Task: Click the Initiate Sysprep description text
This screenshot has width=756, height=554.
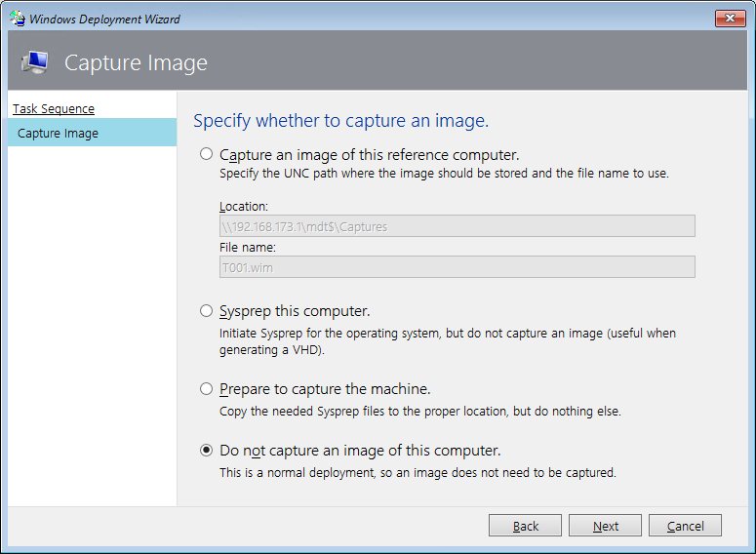Action: (x=448, y=341)
